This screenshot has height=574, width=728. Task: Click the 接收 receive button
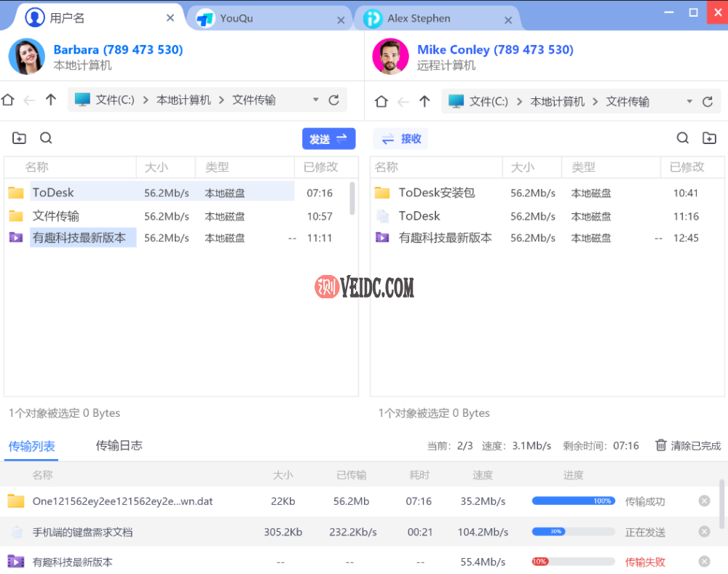tap(401, 139)
